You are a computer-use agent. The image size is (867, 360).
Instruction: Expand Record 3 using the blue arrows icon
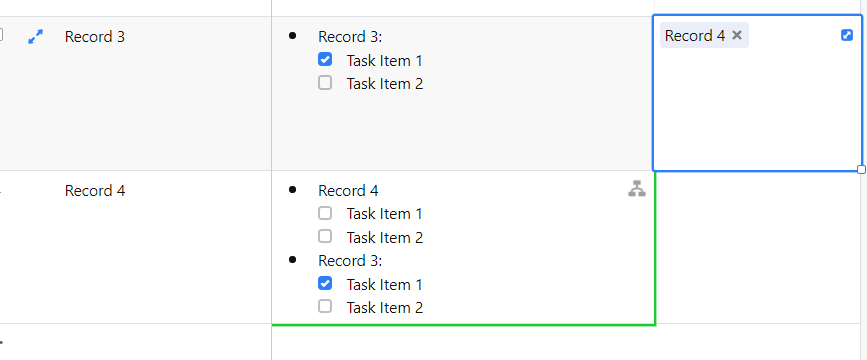[x=35, y=37]
